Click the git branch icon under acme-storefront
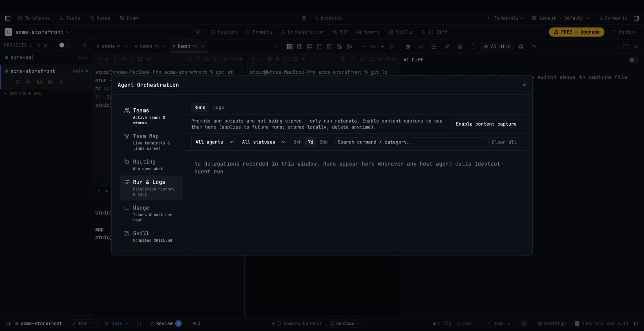This screenshot has width=644, height=331. (29, 82)
